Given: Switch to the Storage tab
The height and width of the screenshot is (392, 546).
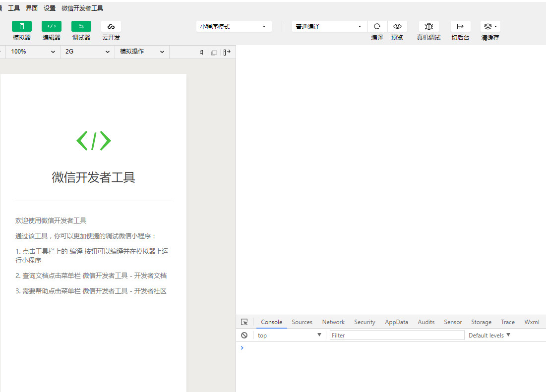Looking at the screenshot, I should pos(481,322).
